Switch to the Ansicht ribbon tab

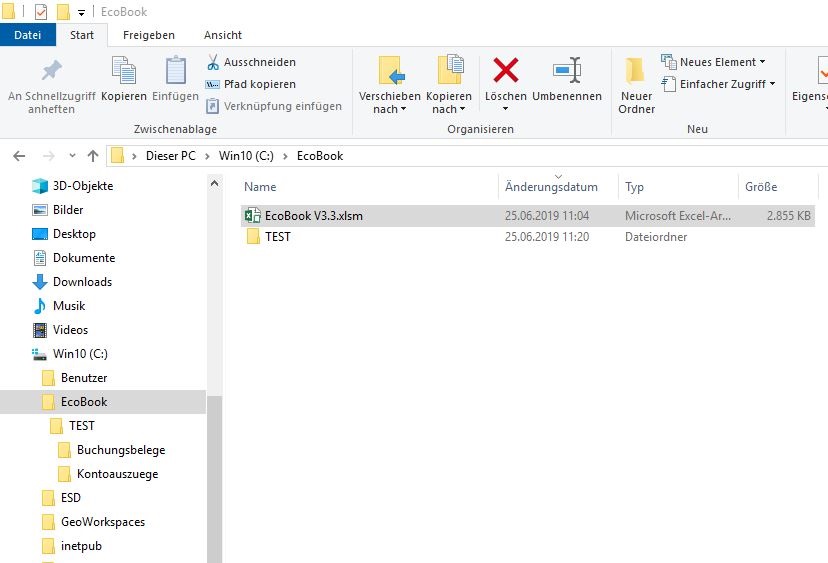pos(223,35)
